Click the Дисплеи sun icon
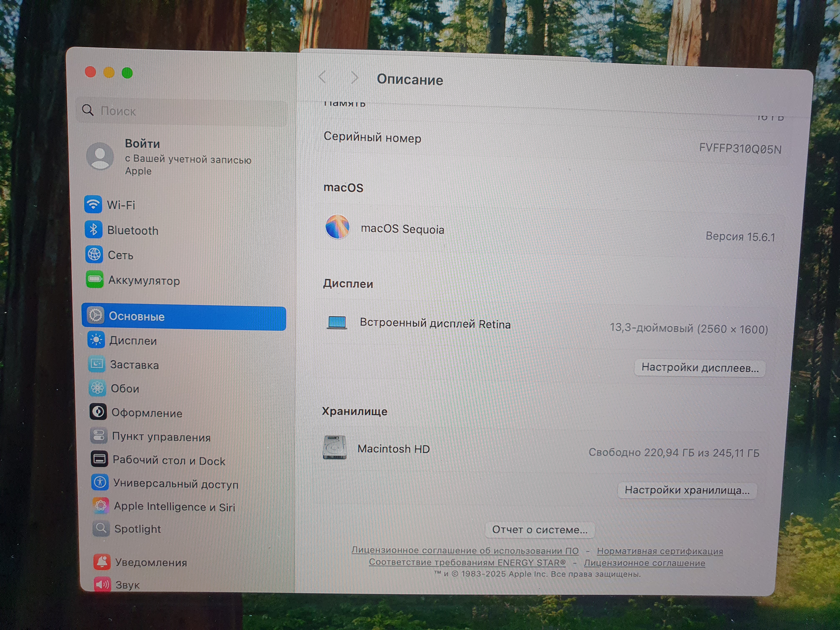 tap(96, 340)
